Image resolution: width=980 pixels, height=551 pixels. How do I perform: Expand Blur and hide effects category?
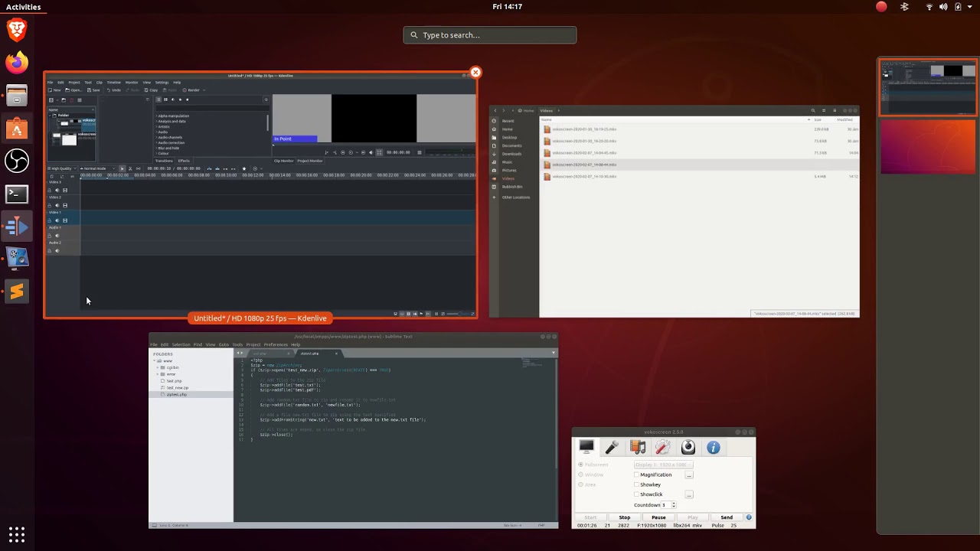pos(156,148)
